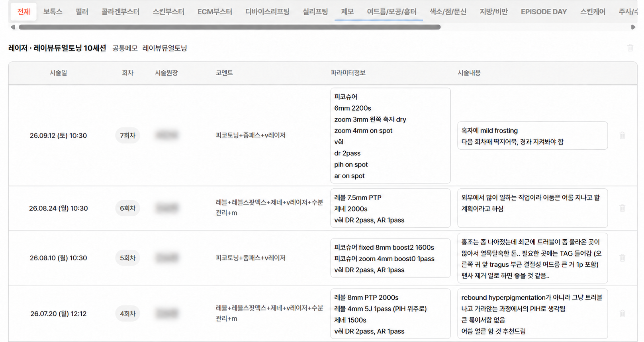Click the trash icon in the 6회차 row
The image size is (644, 342).
(x=622, y=208)
